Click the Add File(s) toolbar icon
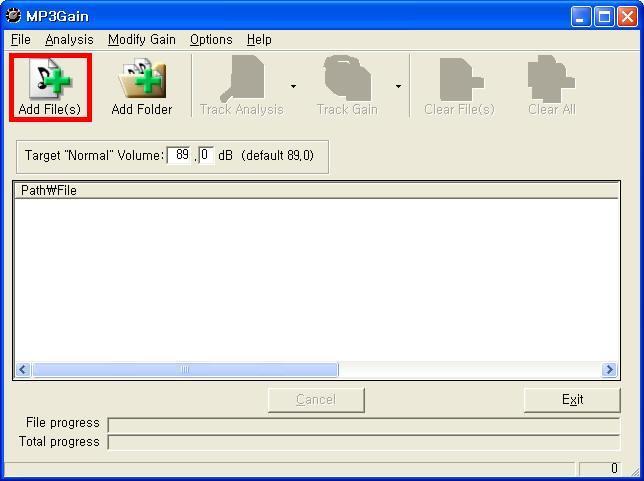The image size is (644, 481). 51,79
